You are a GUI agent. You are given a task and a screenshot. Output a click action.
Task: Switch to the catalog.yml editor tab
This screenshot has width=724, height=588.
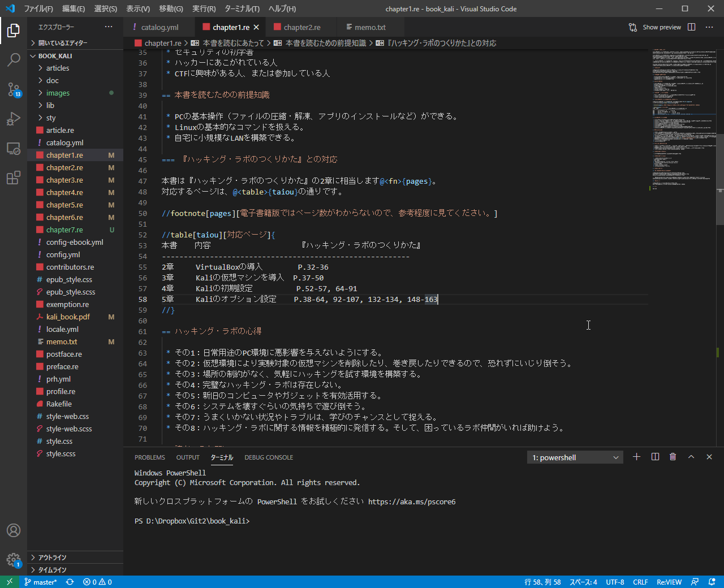coord(160,27)
